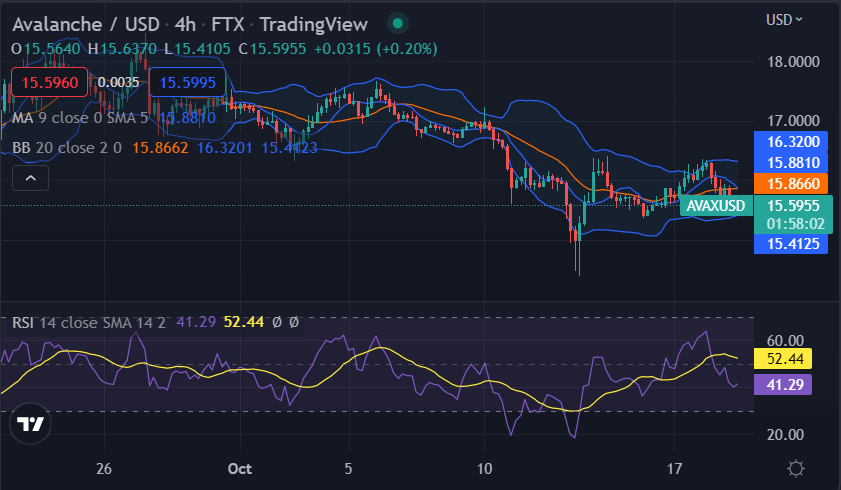Screen dimensions: 841x490
Task: Click the BB 20 close indicator label
Action: [x=67, y=147]
